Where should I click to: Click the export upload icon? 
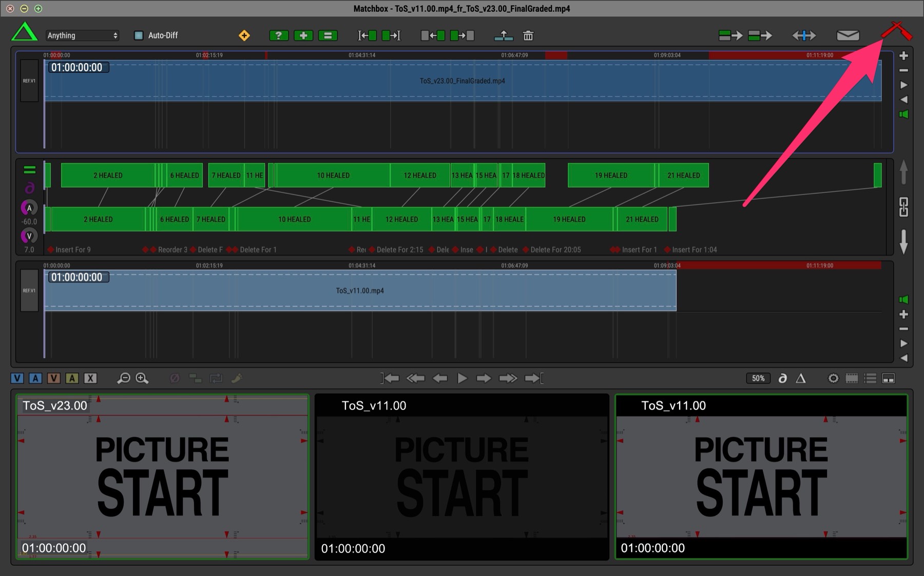pyautogui.click(x=504, y=35)
